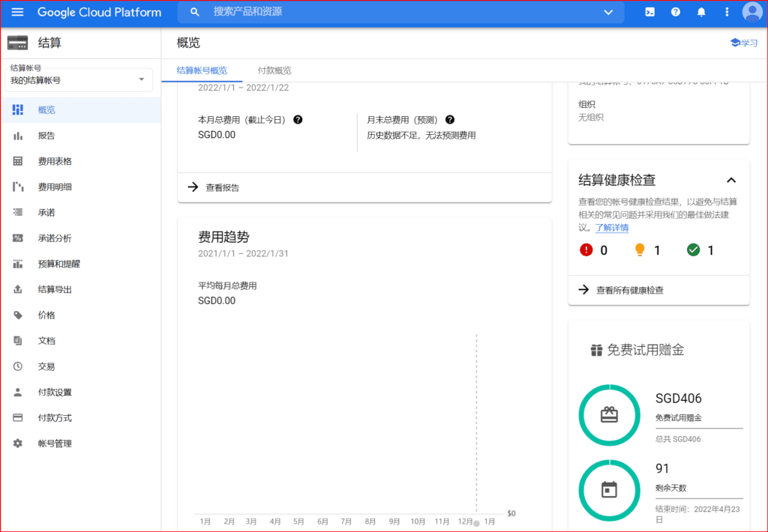Select 付款方式 in the sidebar
This screenshot has height=532, width=768.
55,417
